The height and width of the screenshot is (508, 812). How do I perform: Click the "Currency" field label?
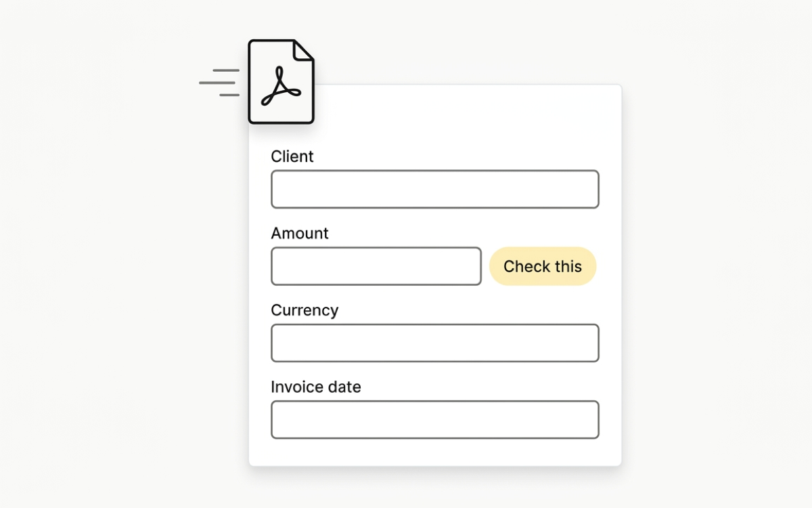tap(304, 310)
